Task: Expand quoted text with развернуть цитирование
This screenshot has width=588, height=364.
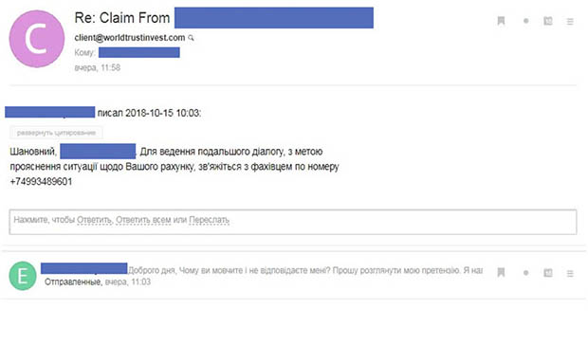Action: point(56,133)
